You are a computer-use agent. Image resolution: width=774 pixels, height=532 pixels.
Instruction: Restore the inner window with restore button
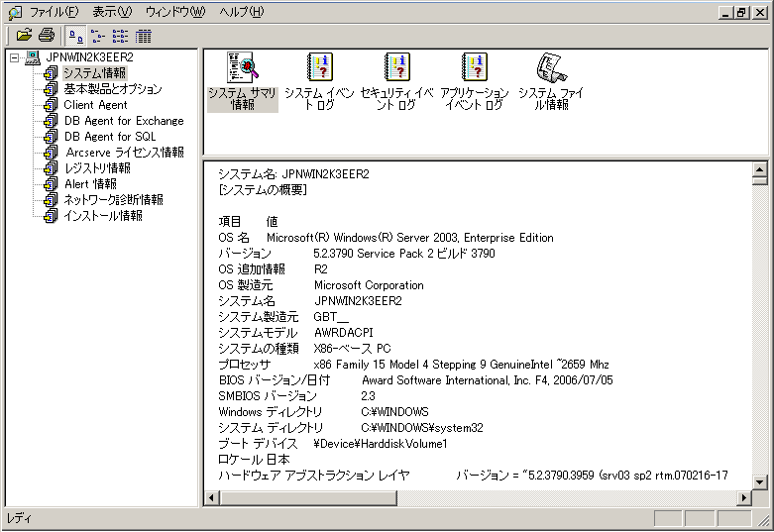point(741,12)
